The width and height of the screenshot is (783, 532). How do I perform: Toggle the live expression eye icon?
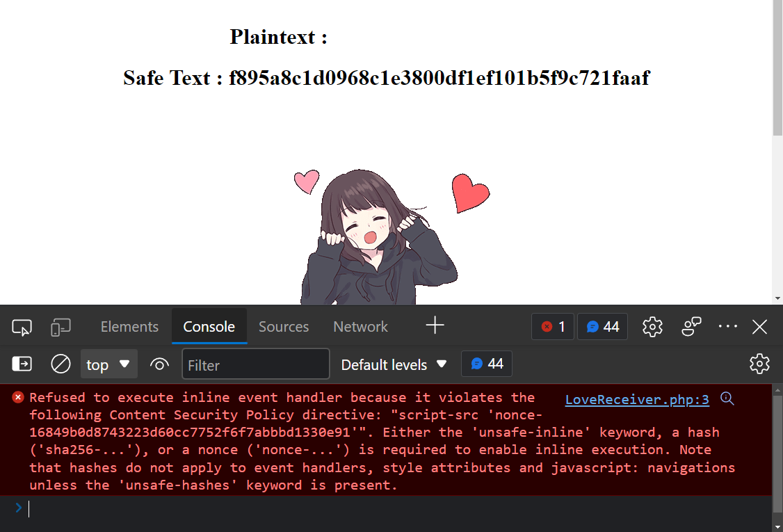(159, 364)
